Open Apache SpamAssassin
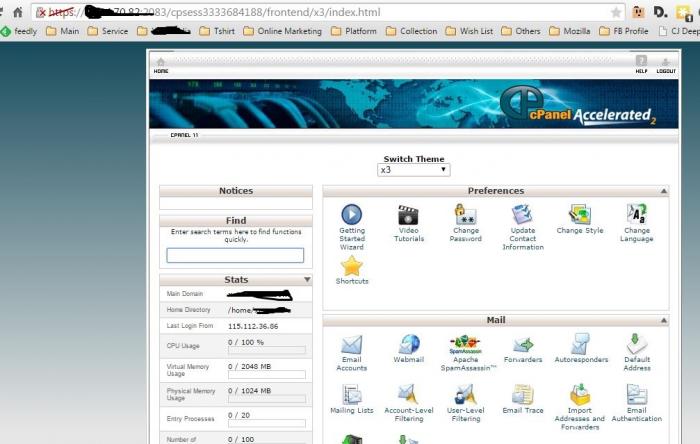 [x=467, y=353]
